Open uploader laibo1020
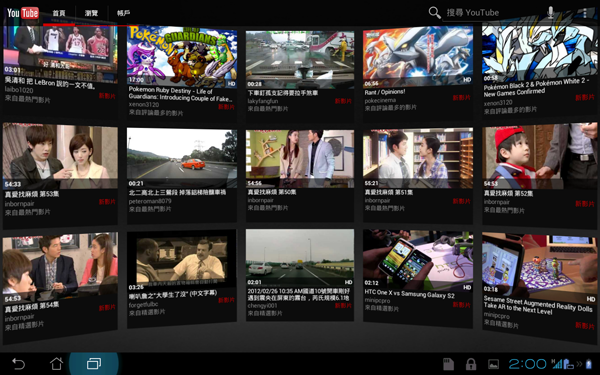This screenshot has width=600, height=375. (x=19, y=90)
